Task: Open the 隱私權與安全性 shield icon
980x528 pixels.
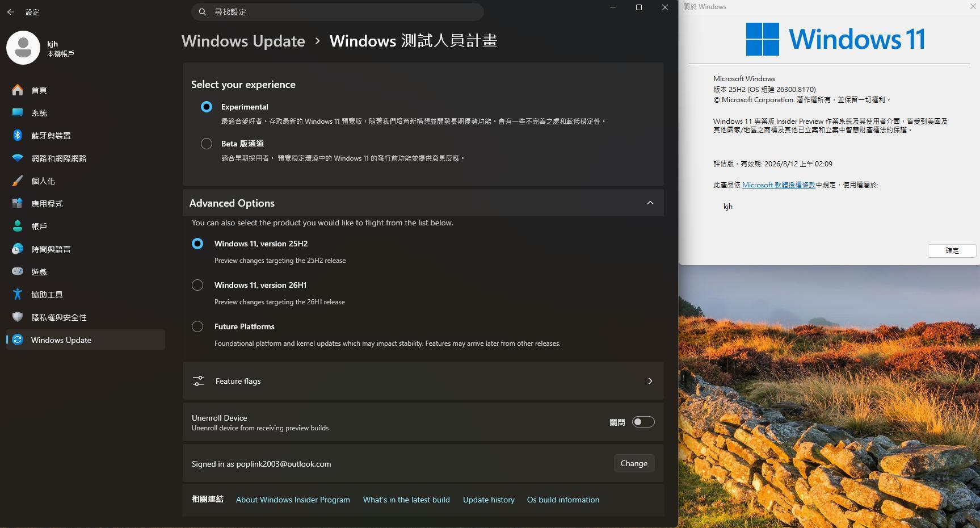Action: [x=18, y=317]
